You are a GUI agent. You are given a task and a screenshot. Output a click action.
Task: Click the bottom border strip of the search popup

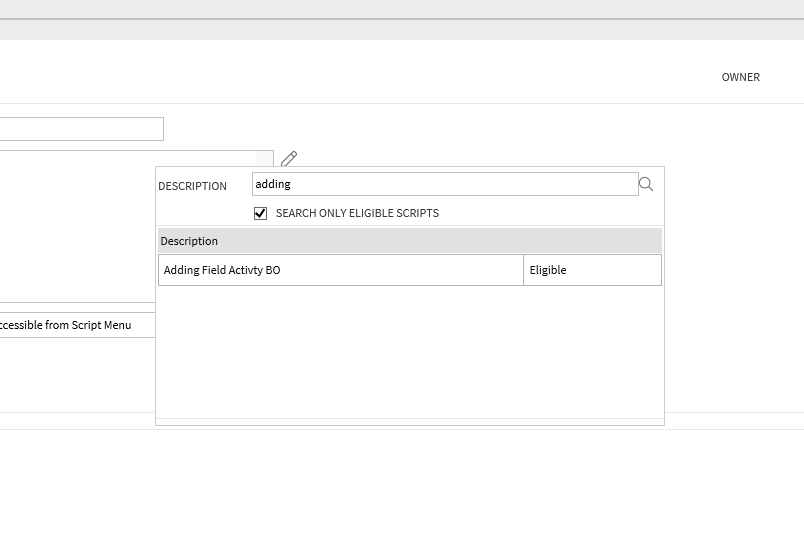[x=410, y=422]
